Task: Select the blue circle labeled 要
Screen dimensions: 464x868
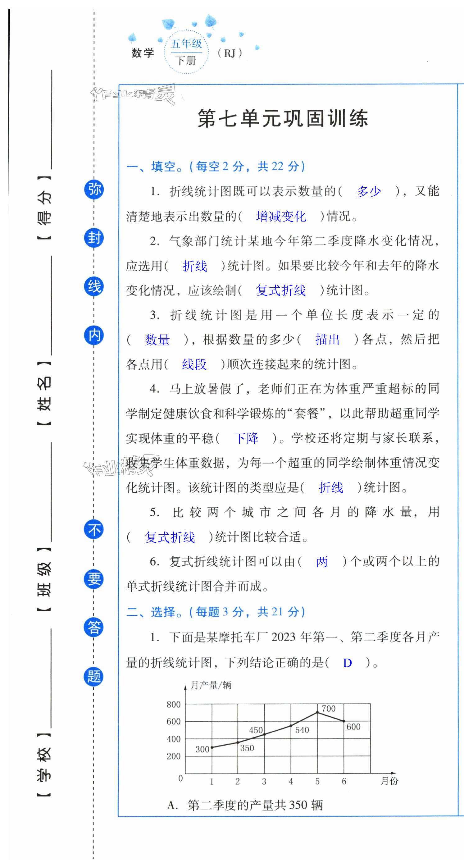Action: tap(94, 578)
